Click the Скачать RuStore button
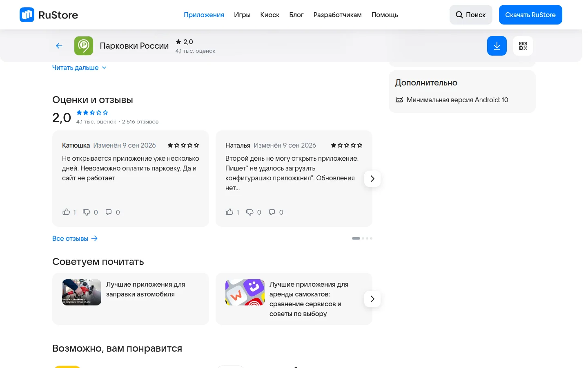 [530, 15]
